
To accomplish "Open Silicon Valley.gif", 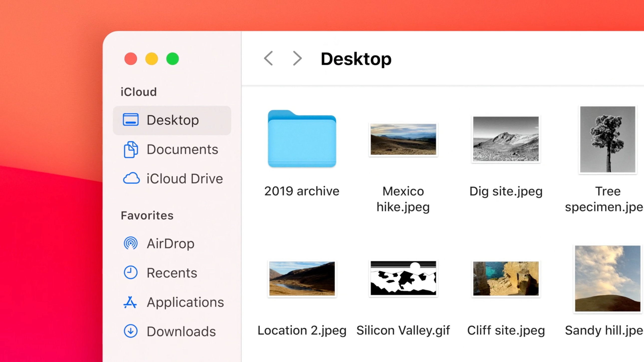I will 403,279.
